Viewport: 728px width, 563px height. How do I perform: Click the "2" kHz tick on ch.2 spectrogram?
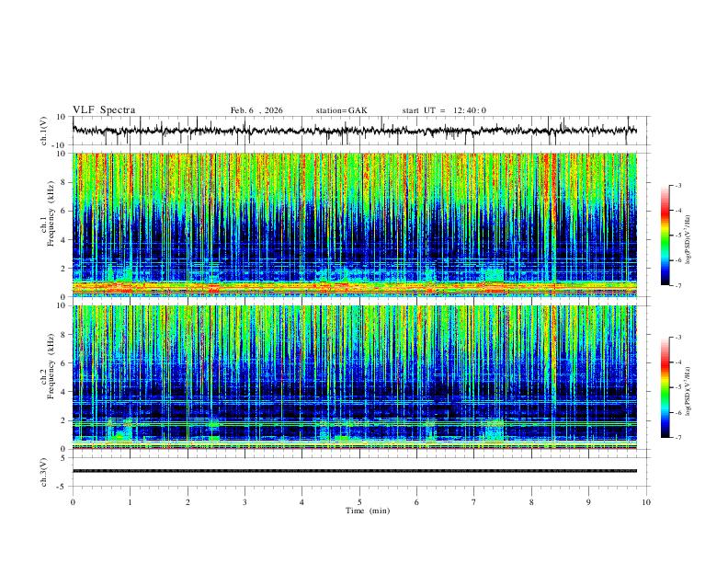(x=63, y=420)
